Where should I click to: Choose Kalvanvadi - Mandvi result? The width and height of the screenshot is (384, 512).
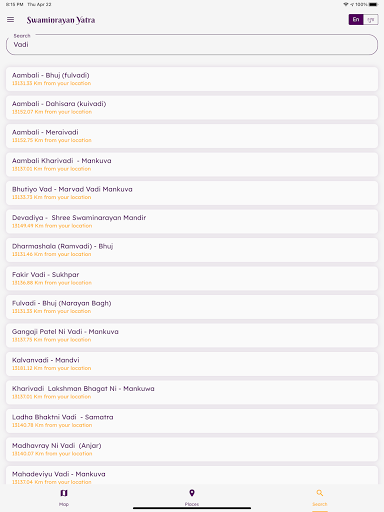192,364
